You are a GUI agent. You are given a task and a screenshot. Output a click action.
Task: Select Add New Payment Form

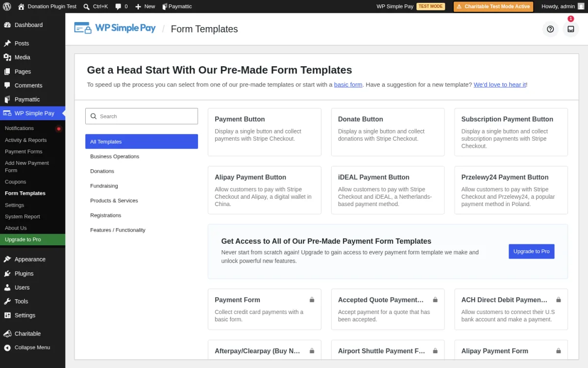tap(32, 166)
